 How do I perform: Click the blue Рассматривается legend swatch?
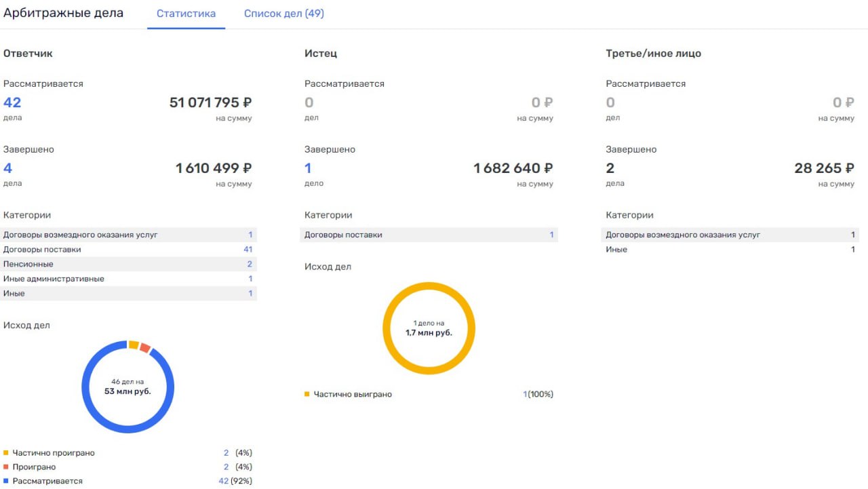tap(6, 482)
